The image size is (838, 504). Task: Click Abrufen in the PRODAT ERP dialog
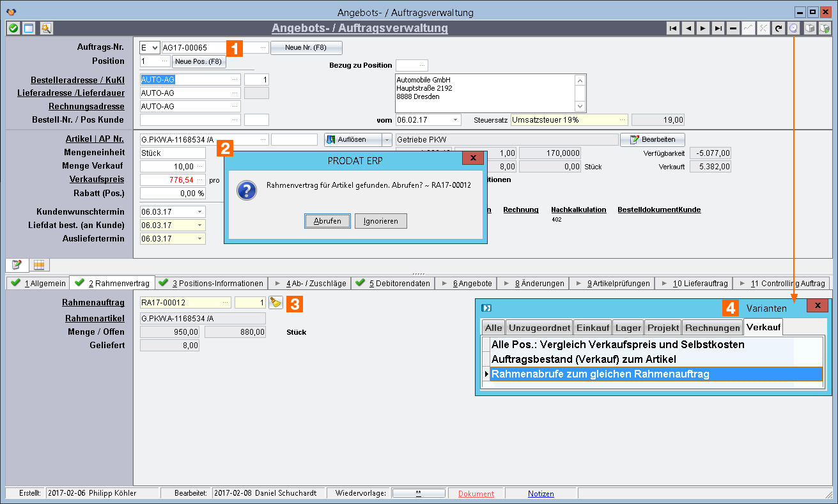327,221
